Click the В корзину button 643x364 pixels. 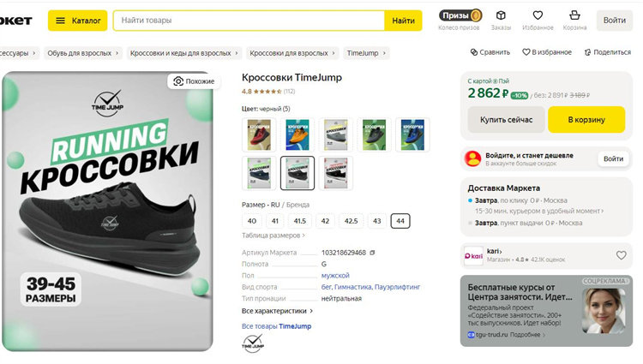pos(586,120)
